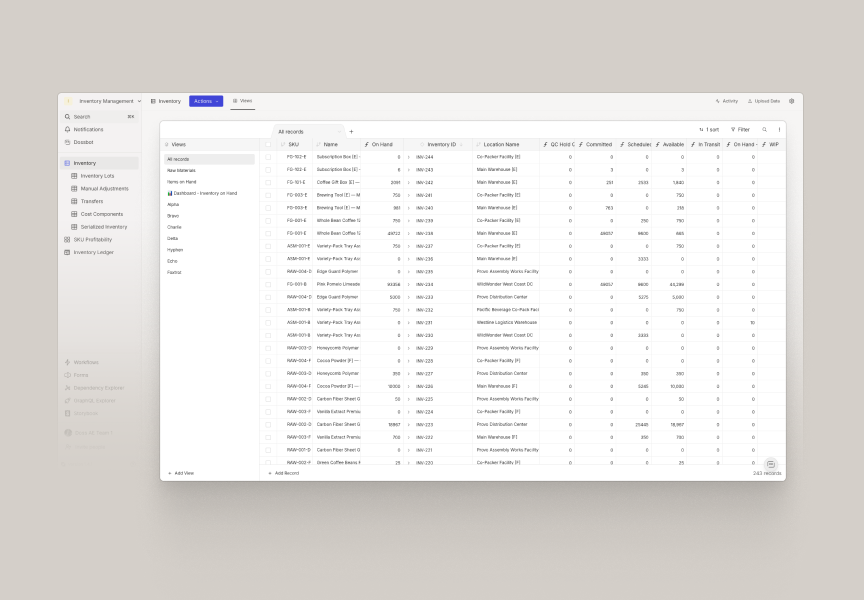Expand record arrow beside INV-234

point(409,284)
